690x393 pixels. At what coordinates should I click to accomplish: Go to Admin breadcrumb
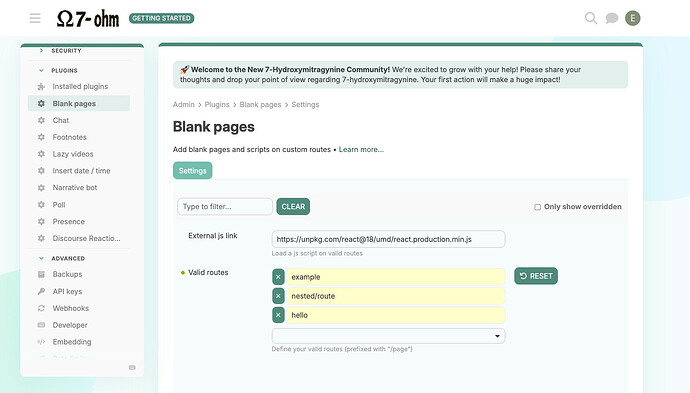click(x=184, y=104)
